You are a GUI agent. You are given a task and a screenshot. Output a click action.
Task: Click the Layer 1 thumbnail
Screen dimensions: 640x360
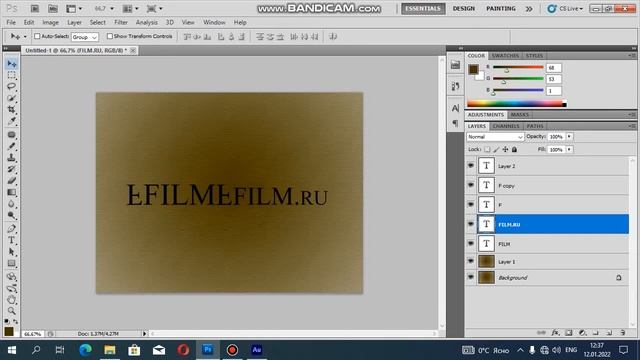coord(486,261)
